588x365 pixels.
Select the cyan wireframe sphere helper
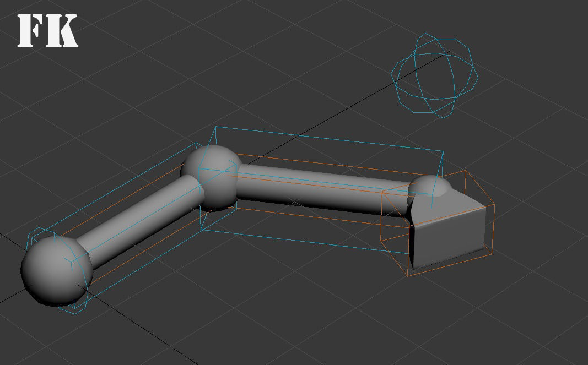[x=434, y=75]
